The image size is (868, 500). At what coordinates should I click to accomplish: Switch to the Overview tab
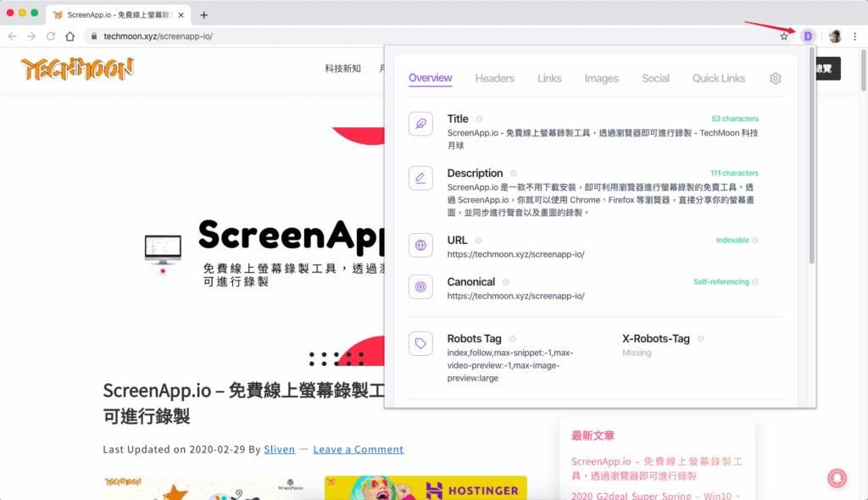point(430,79)
